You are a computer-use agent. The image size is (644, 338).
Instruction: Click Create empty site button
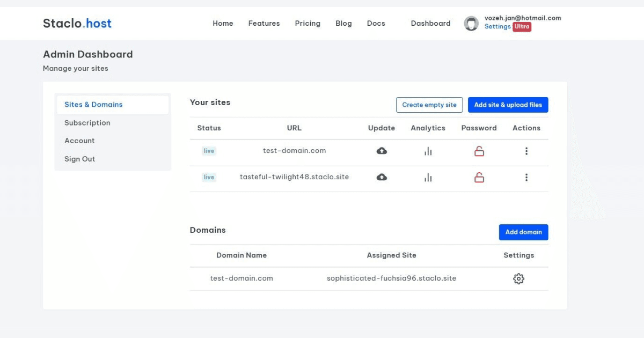coord(429,105)
